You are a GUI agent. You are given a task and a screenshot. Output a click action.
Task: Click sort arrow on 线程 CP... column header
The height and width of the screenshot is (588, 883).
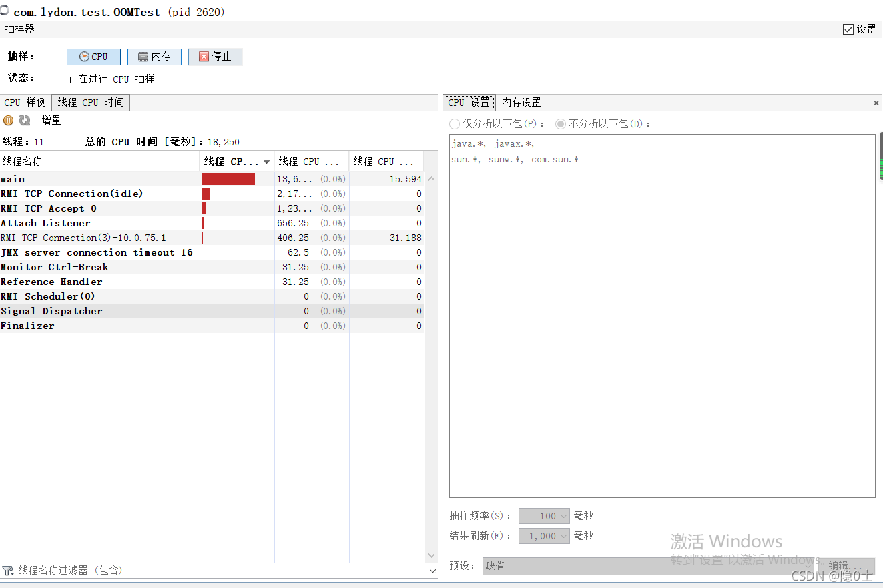coord(267,162)
